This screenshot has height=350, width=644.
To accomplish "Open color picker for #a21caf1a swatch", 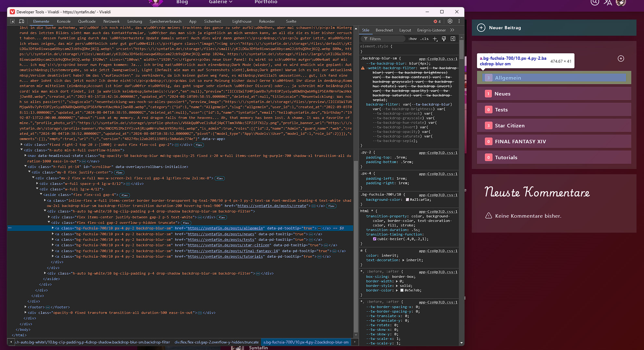I will click(x=407, y=200).
